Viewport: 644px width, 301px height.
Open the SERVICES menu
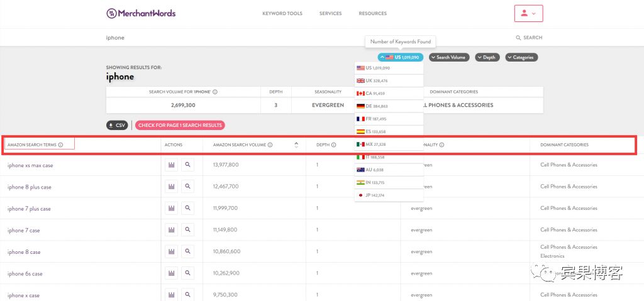331,14
